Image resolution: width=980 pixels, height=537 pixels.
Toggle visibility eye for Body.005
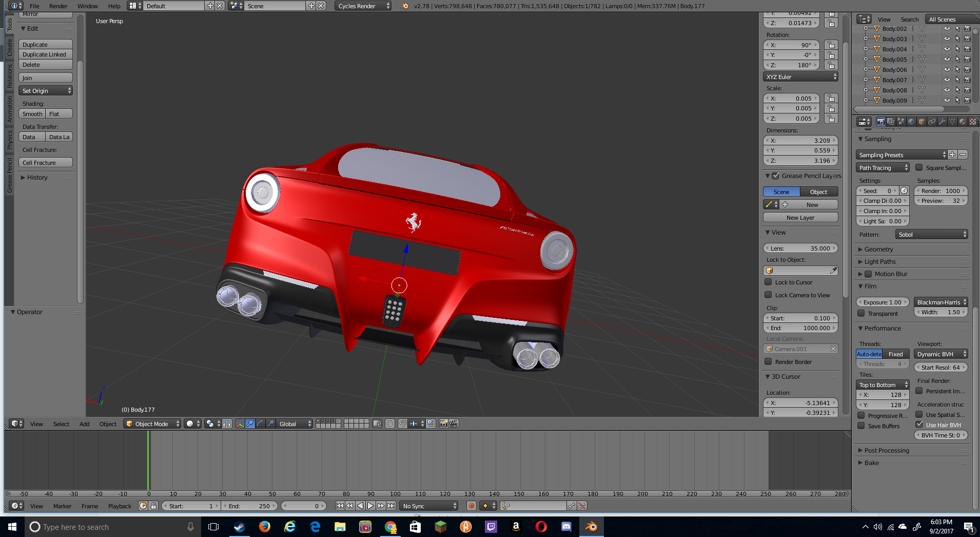(947, 60)
